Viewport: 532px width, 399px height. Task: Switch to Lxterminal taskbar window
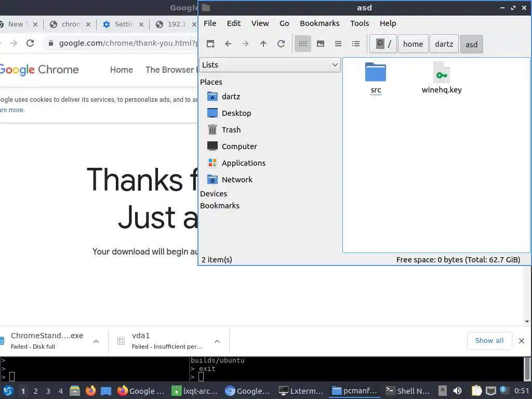click(x=302, y=391)
